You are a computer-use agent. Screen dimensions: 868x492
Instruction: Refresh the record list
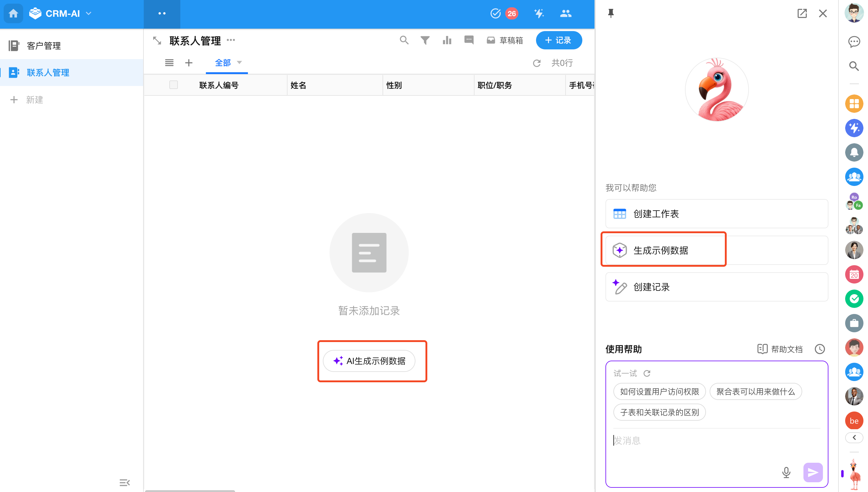click(536, 63)
